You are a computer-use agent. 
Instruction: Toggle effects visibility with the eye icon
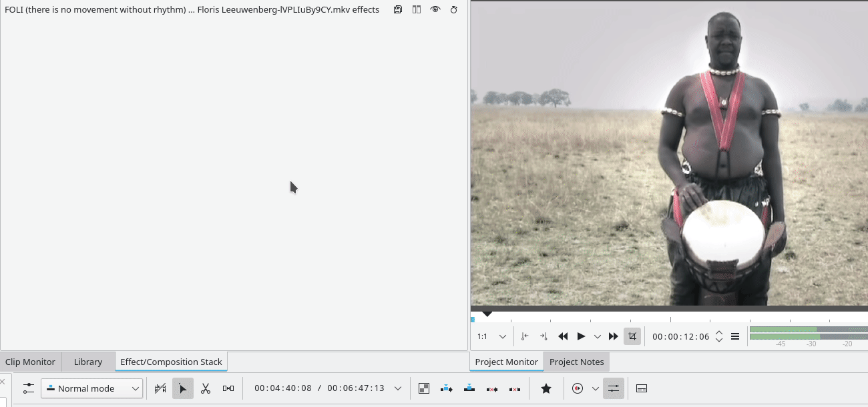pyautogui.click(x=435, y=10)
